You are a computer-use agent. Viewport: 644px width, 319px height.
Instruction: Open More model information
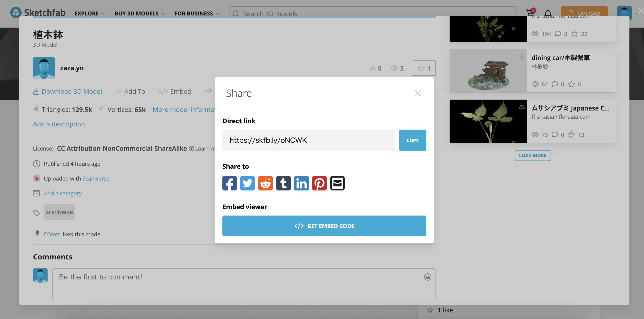pos(184,110)
